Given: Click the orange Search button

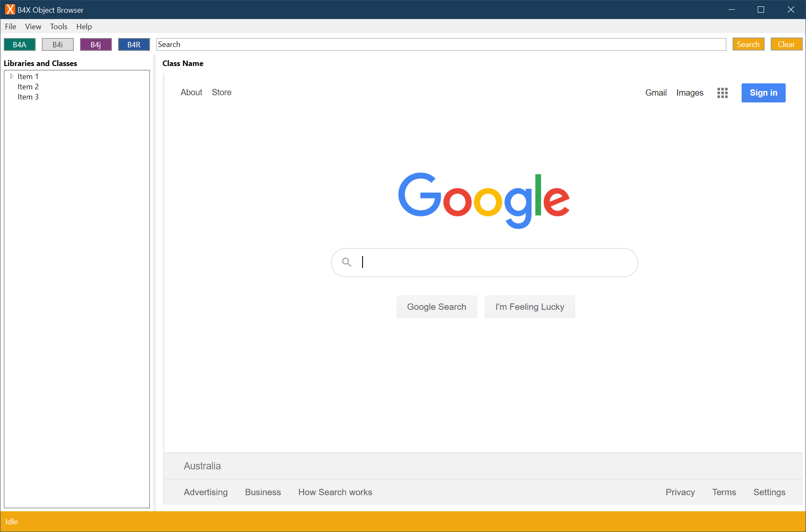Looking at the screenshot, I should click(748, 44).
